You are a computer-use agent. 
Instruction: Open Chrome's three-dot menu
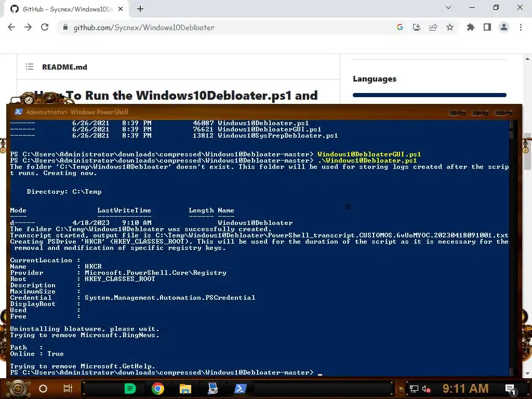tap(521, 27)
